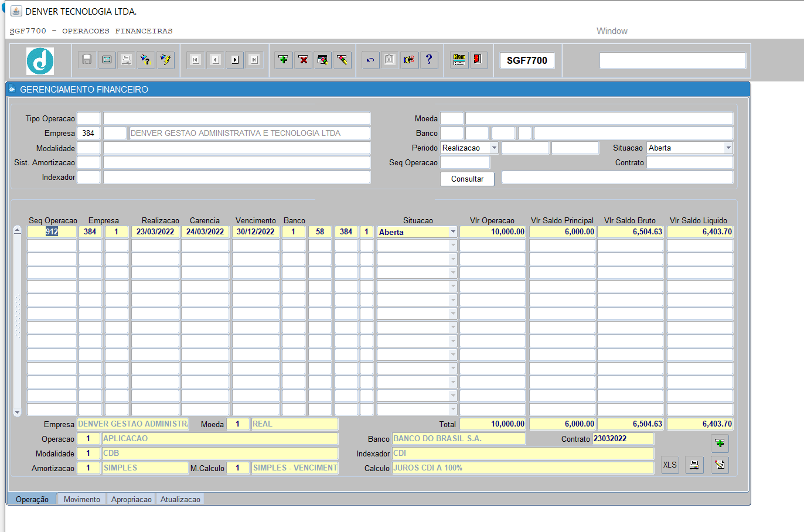804x532 pixels.
Task: Click the JUROS CDI A 100% field
Action: pyautogui.click(x=523, y=468)
